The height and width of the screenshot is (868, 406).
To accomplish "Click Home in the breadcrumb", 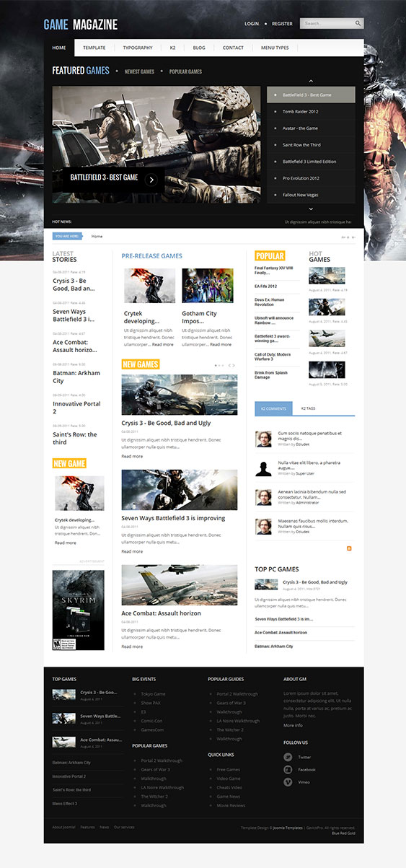I will coord(97,236).
